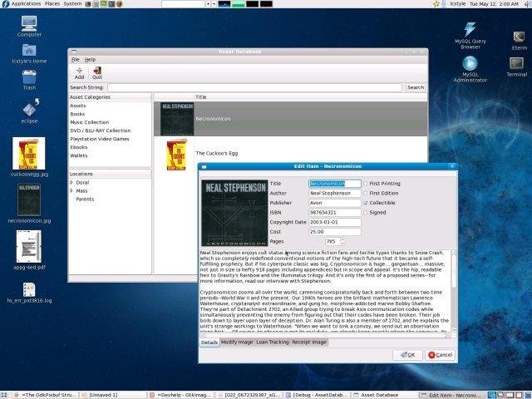Image resolution: width=532 pixels, height=399 pixels.
Task: Click the Search String input field
Action: coord(255,87)
